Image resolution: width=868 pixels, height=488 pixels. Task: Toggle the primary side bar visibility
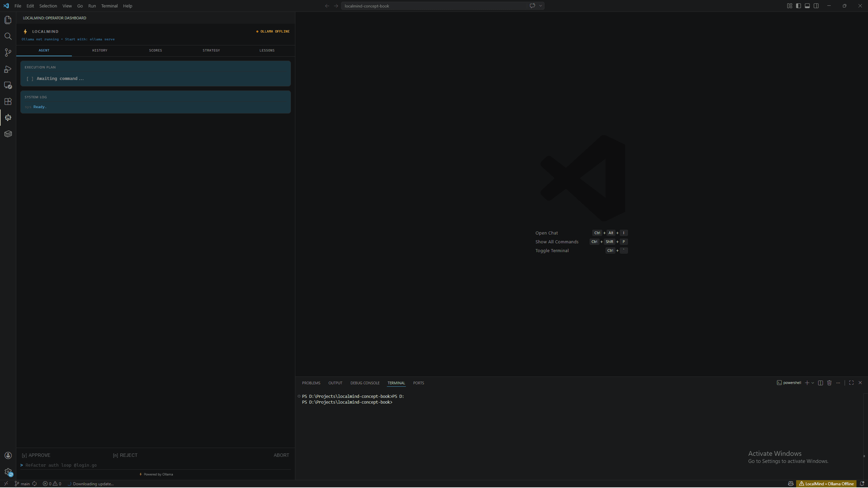[x=798, y=6]
